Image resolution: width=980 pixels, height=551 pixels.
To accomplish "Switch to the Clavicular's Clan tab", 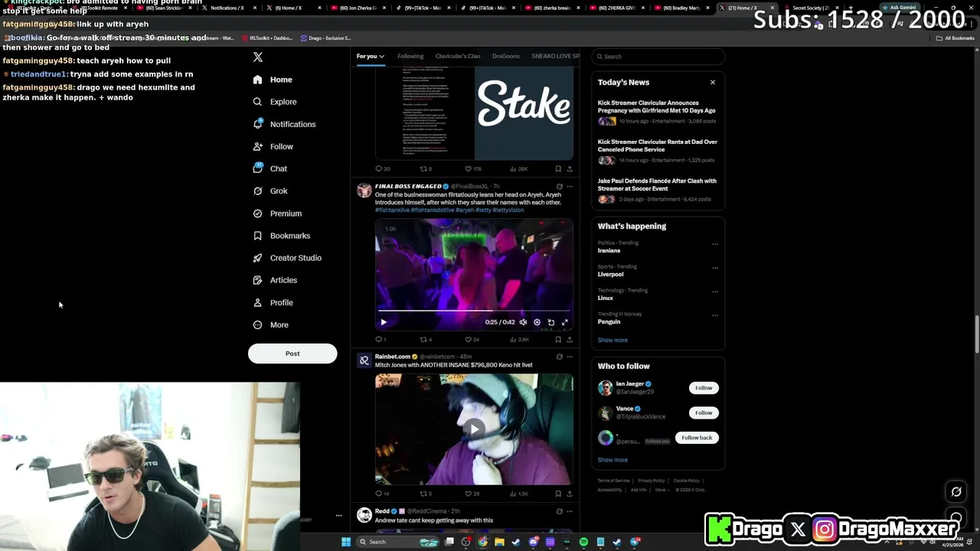I will pos(458,56).
